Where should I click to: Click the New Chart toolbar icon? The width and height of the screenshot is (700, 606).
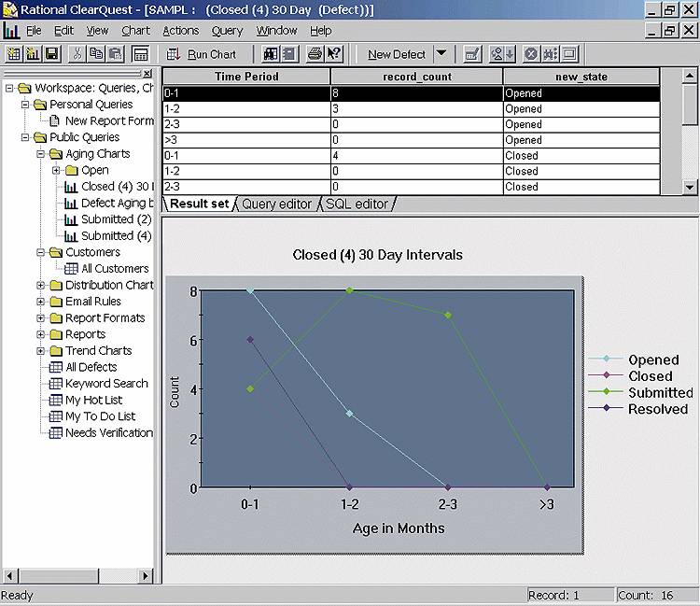33,54
